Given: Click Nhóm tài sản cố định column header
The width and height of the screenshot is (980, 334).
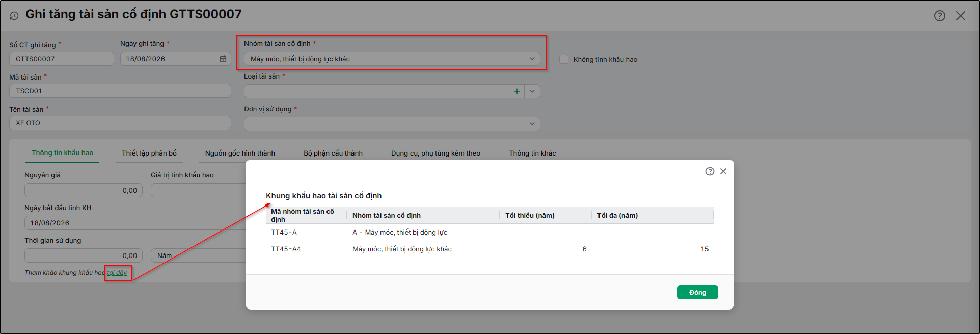Looking at the screenshot, I should [x=423, y=215].
